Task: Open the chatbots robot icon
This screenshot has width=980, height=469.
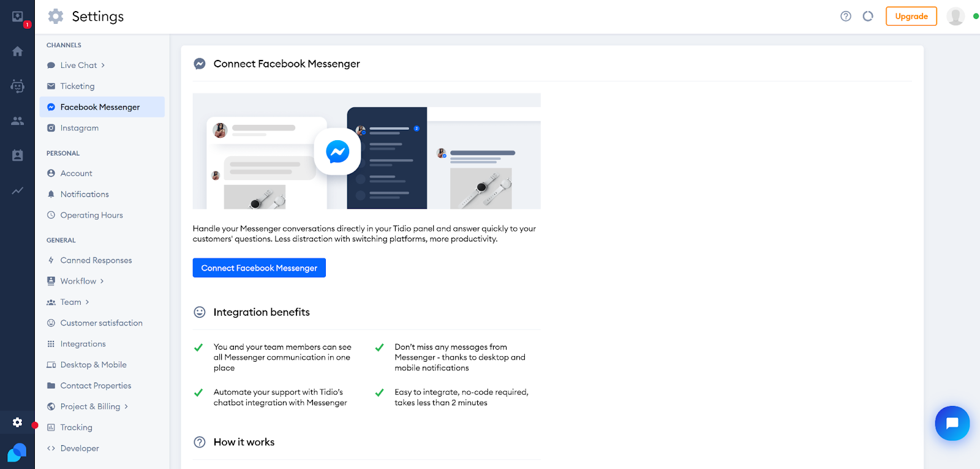Action: coord(18,86)
